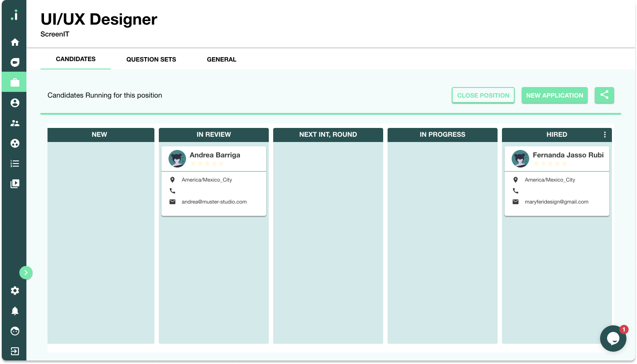This screenshot has width=637, height=364.
Task: Open the video library icon in sidebar
Action: point(15,183)
